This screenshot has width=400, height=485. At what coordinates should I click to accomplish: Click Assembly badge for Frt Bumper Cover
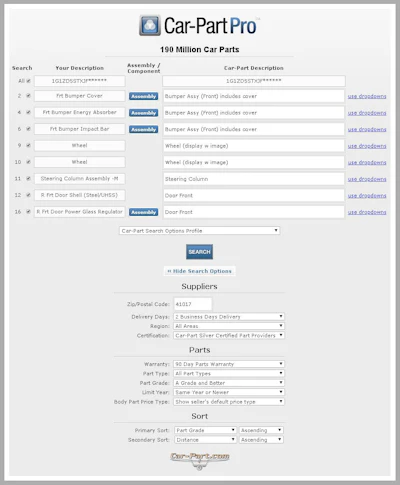click(144, 96)
